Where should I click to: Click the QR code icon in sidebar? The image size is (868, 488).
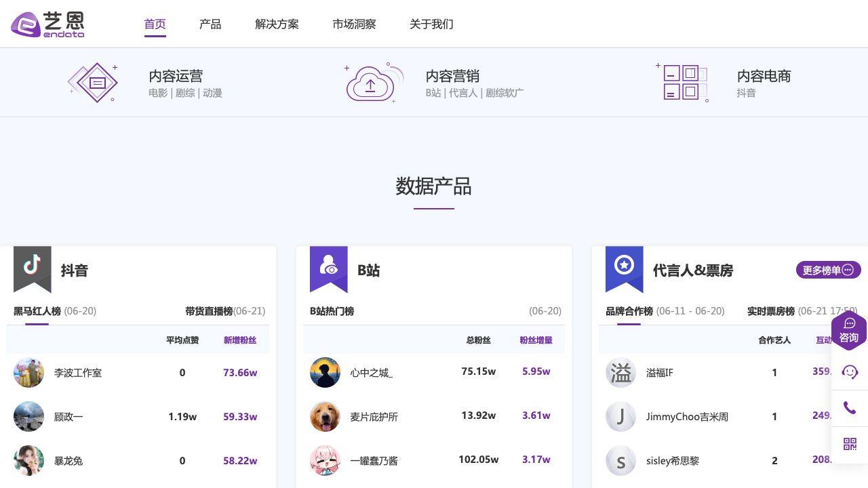850,444
